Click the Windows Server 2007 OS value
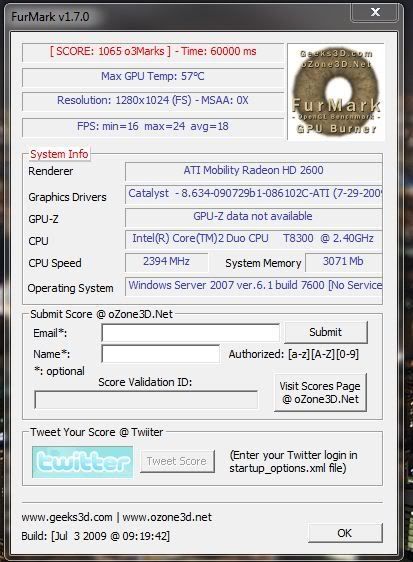Screen dimensions: 413x562 click(x=253, y=286)
